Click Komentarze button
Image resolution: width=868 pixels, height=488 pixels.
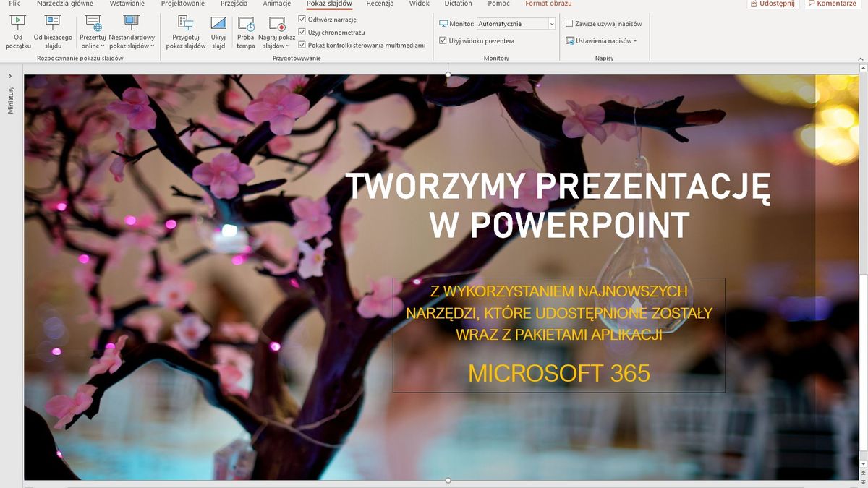[831, 4]
